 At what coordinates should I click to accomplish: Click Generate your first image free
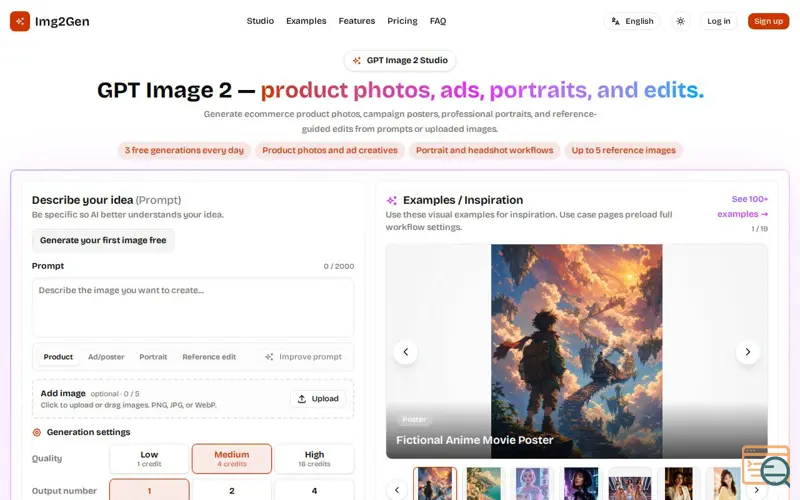[103, 240]
